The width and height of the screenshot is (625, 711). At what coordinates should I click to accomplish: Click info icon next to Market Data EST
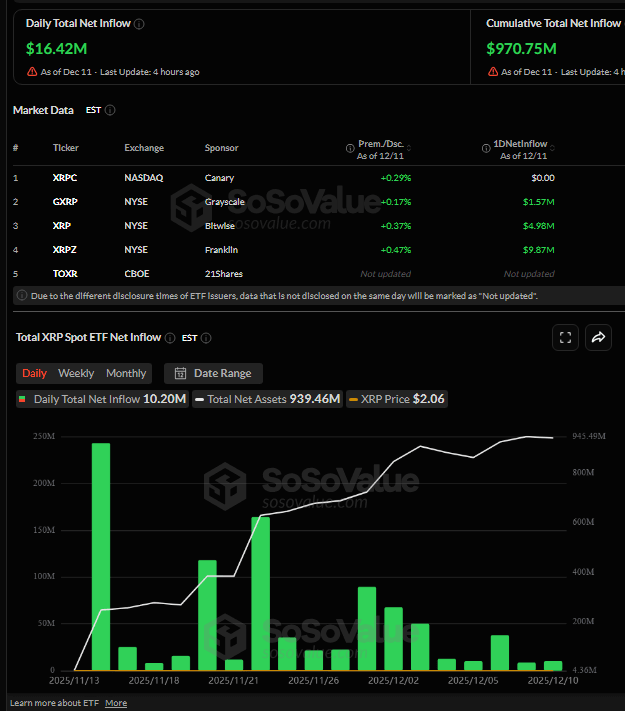[110, 110]
